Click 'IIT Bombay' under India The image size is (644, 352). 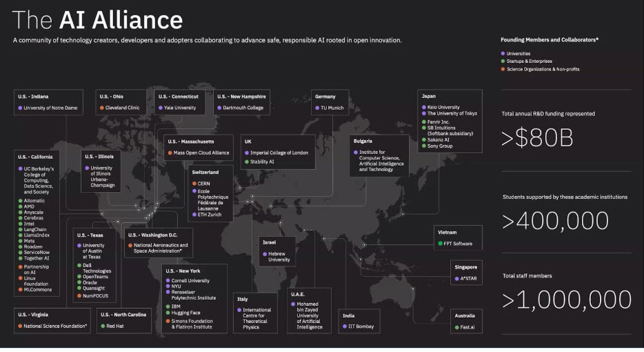[x=361, y=326]
